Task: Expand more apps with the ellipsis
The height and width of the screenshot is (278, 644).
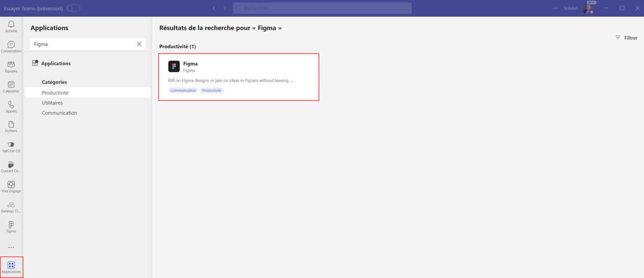Action: tap(11, 247)
